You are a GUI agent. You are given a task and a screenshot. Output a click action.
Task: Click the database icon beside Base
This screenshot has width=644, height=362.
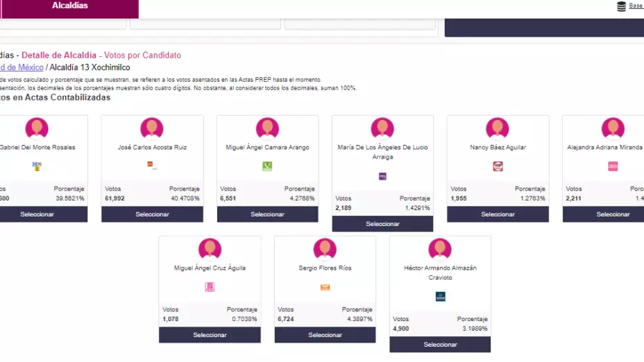(621, 6)
